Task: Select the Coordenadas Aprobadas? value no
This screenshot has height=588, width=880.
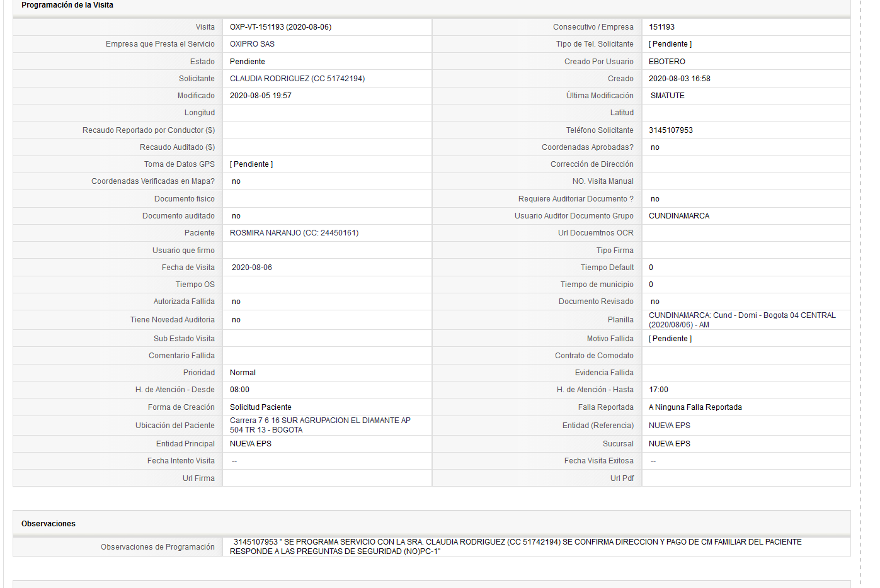Action: pos(655,147)
